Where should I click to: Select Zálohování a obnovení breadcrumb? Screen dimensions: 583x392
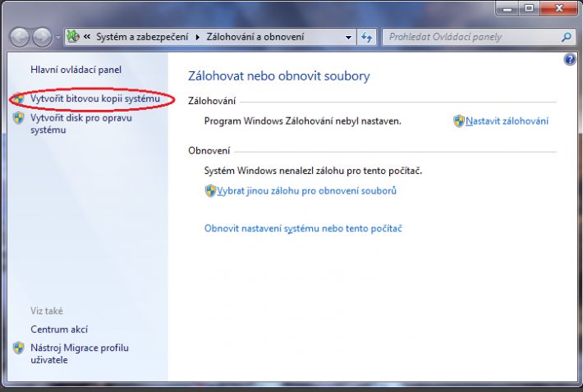click(255, 37)
